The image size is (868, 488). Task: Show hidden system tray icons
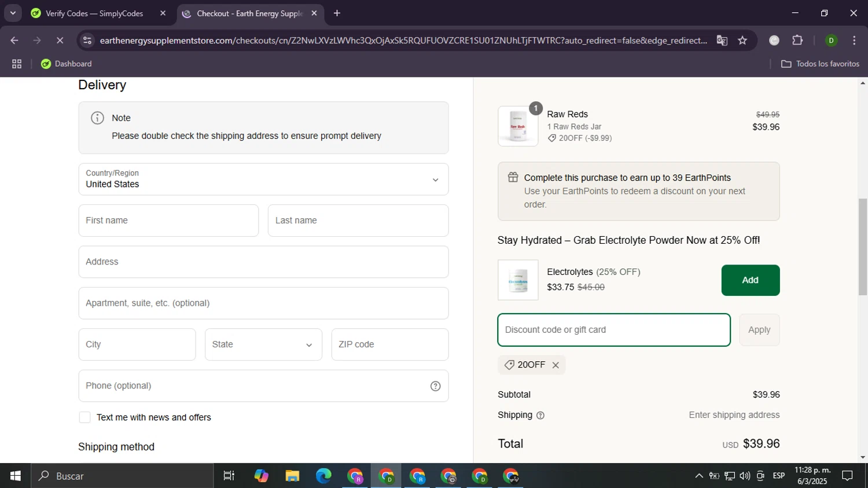(x=699, y=476)
